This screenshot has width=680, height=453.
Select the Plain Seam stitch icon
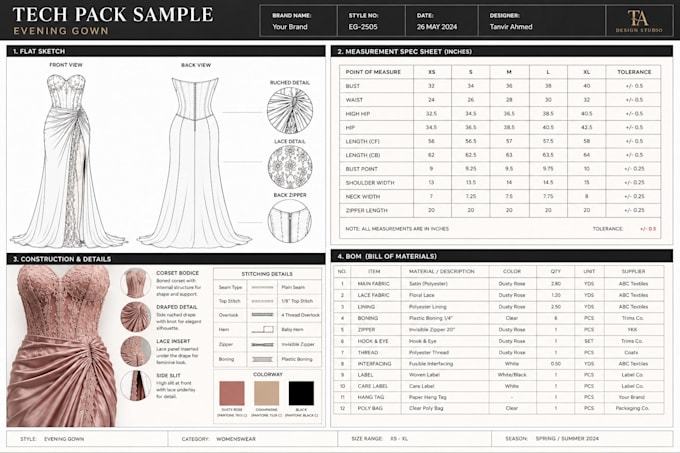[262, 287]
